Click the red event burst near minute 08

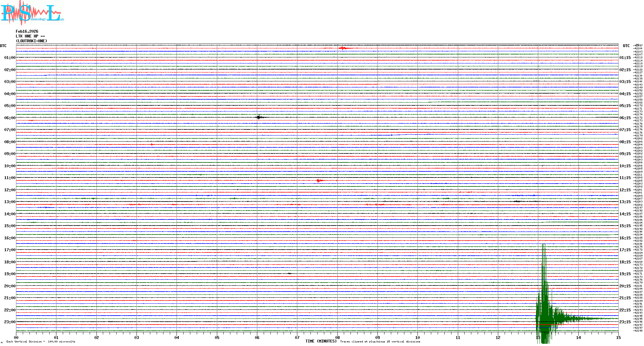(343, 48)
